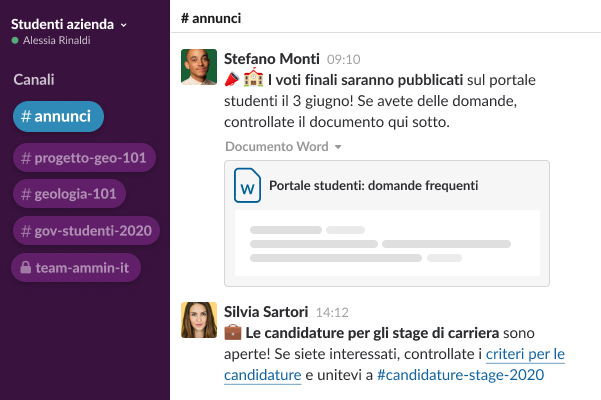The image size is (601, 400).
Task: Go to the gov-studenti-2020 channel
Action: tap(86, 231)
